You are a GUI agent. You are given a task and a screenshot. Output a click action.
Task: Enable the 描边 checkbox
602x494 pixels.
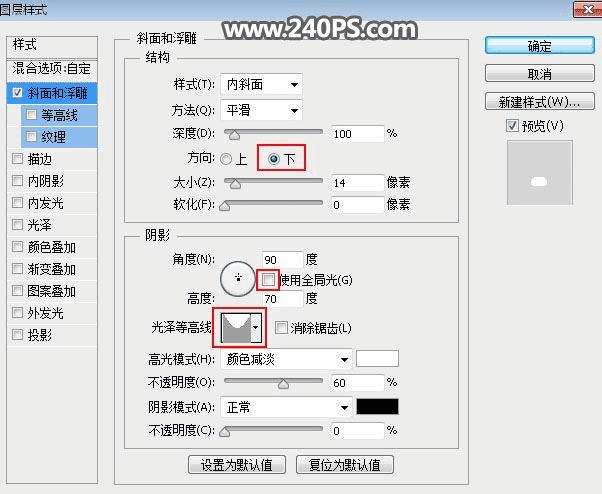click(17, 159)
